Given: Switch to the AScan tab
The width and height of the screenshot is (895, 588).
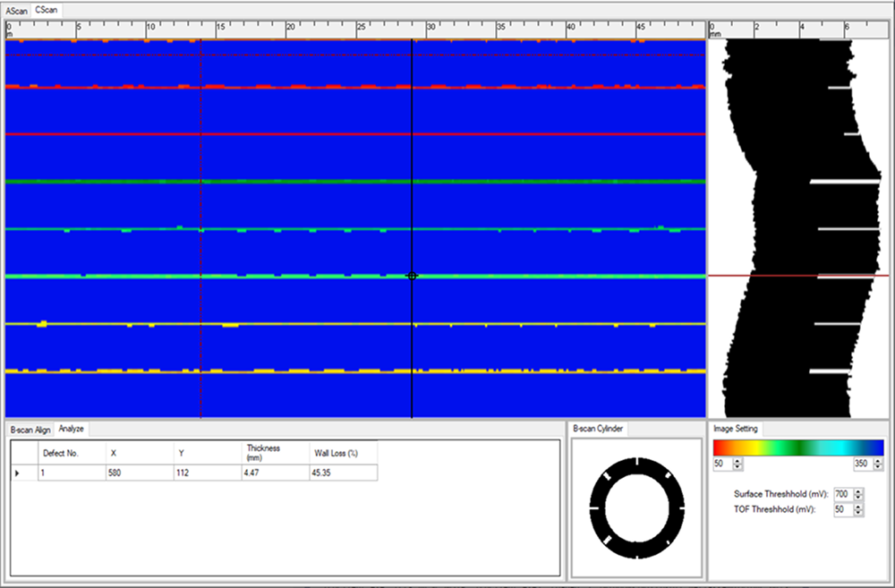Looking at the screenshot, I should point(17,9).
